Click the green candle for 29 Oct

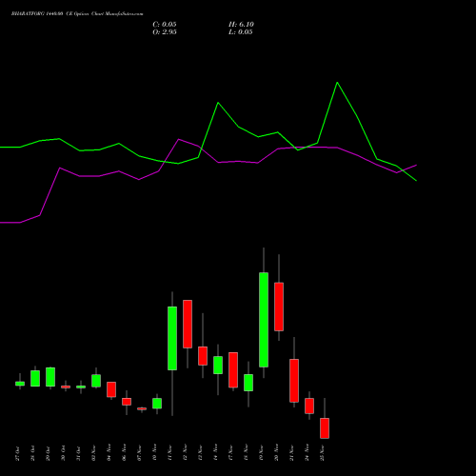50,377
